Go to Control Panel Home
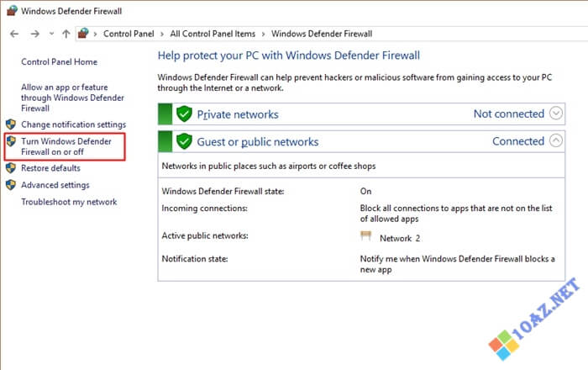Screen dimensions: 588x370 (x=59, y=61)
